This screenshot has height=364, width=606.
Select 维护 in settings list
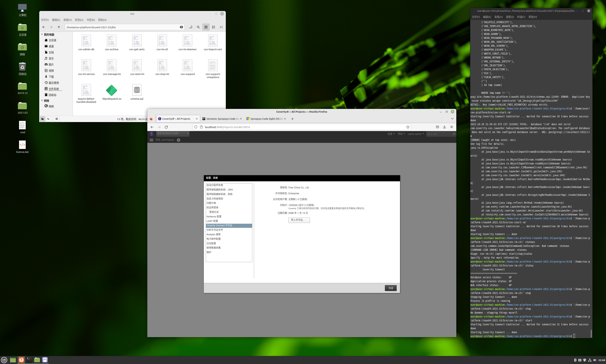[229, 252]
